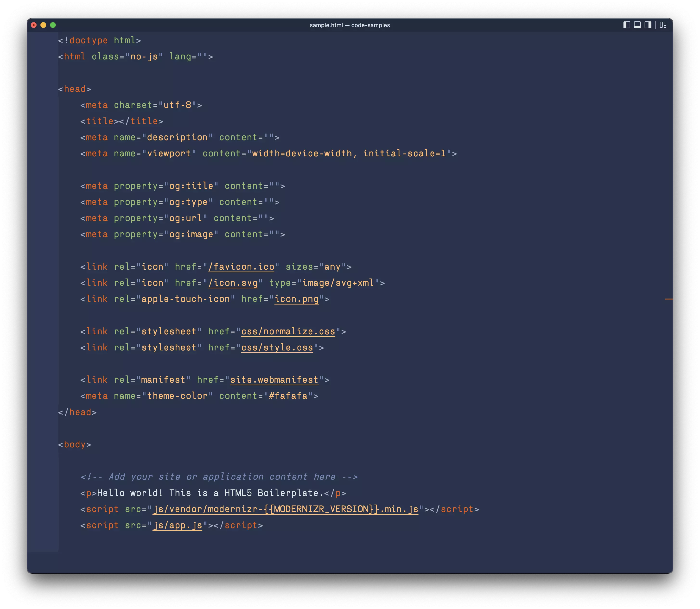700x609 pixels.
Task: Click the 'description' meta name value
Action: tap(177, 137)
